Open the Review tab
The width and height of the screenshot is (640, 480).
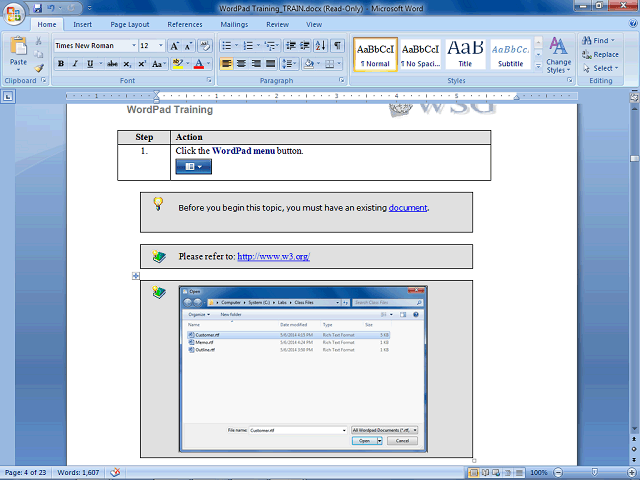tap(278, 24)
